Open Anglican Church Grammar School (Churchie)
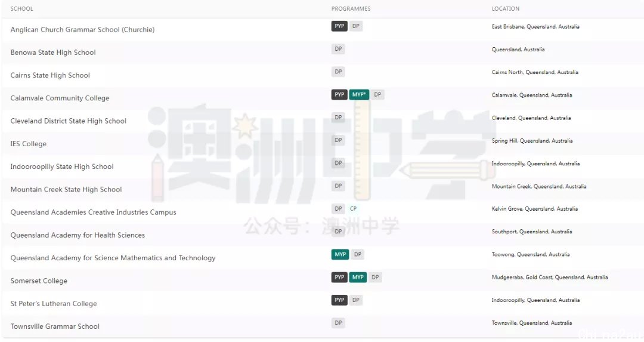Image resolution: width=644 pixels, height=342 pixels. click(82, 30)
